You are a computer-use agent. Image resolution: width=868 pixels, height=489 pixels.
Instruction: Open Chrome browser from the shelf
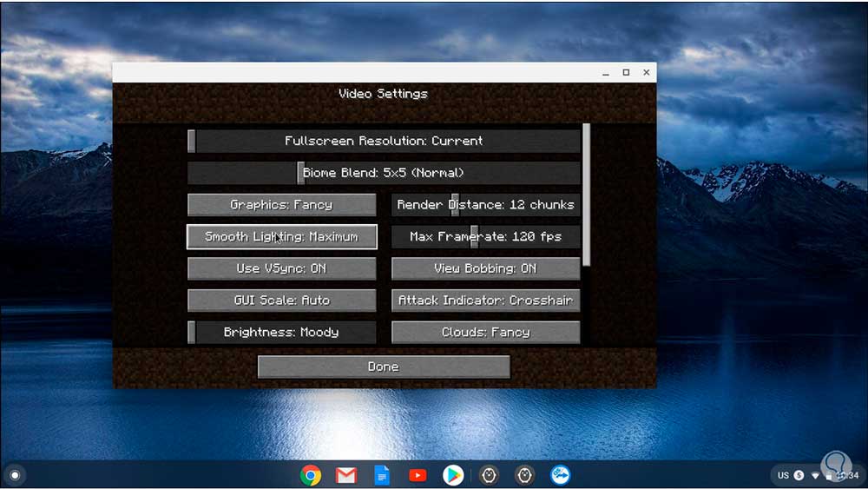[311, 475]
